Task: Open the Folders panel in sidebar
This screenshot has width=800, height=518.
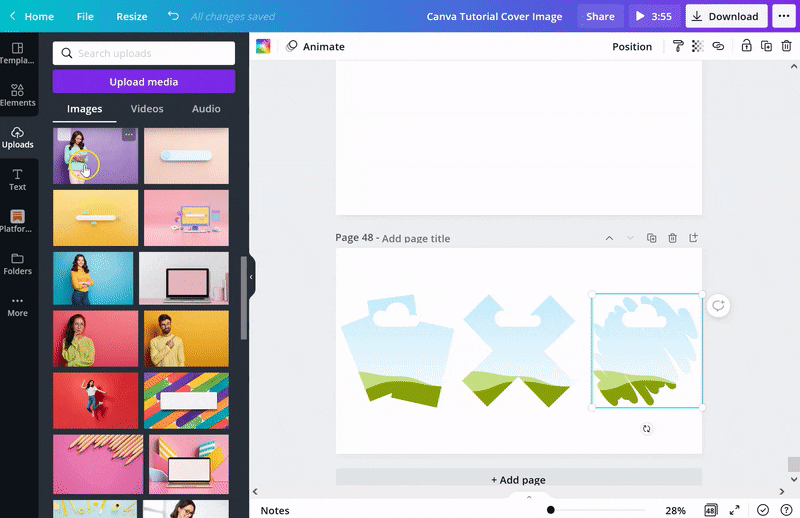Action: 18,263
